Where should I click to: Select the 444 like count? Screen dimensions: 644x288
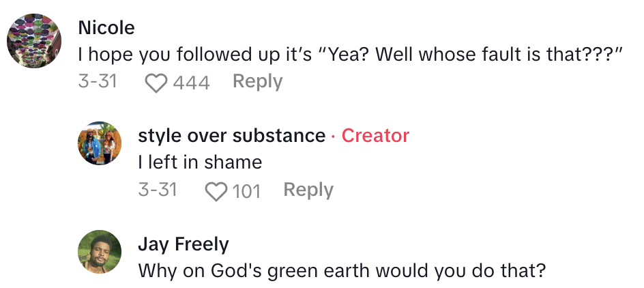(191, 83)
